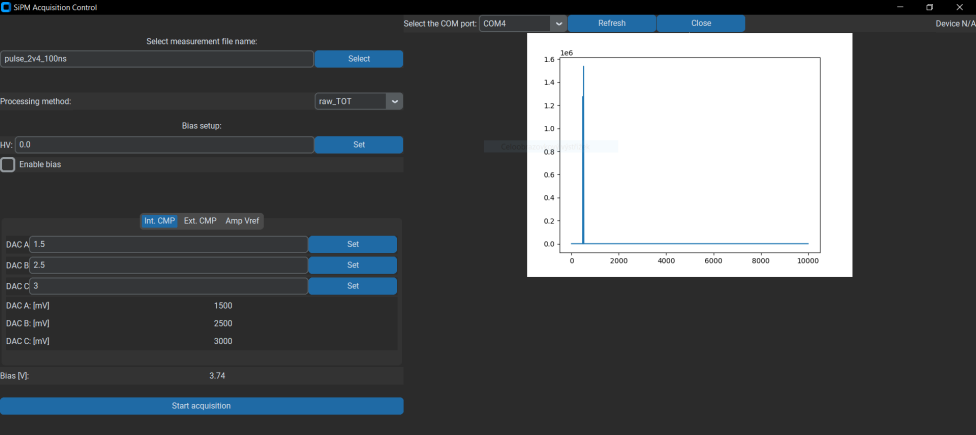Click the HV voltage input field

(x=164, y=145)
